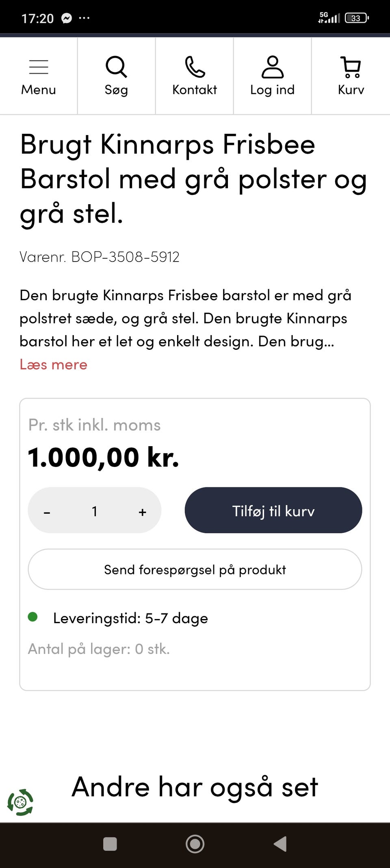Image resolution: width=390 pixels, height=868 pixels.
Task: Open Messenger notification in status bar
Action: [67, 18]
